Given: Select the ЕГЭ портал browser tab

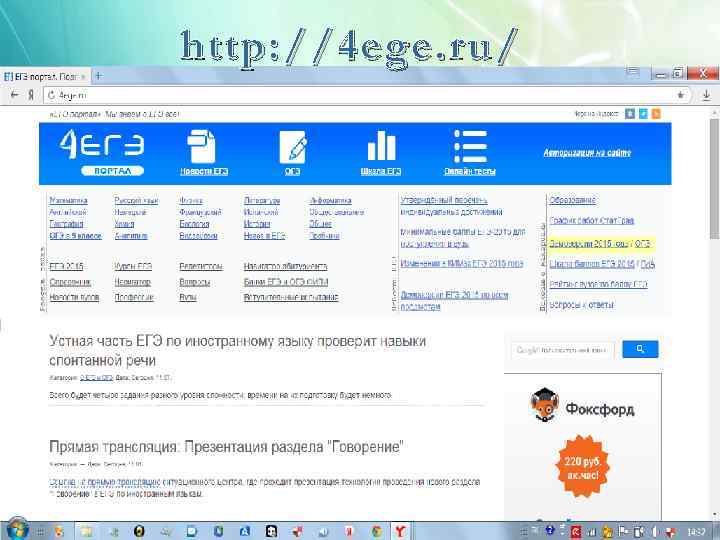Looking at the screenshot, I should coord(45,77).
